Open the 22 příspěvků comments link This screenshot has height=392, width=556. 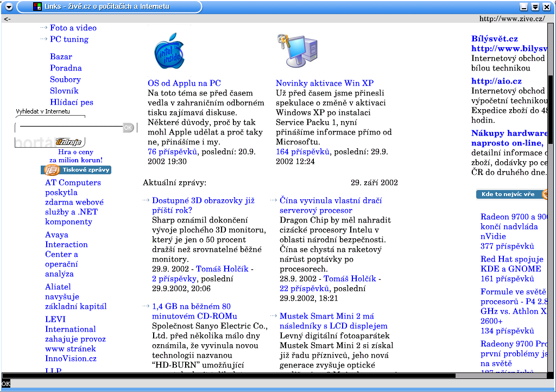(x=304, y=288)
